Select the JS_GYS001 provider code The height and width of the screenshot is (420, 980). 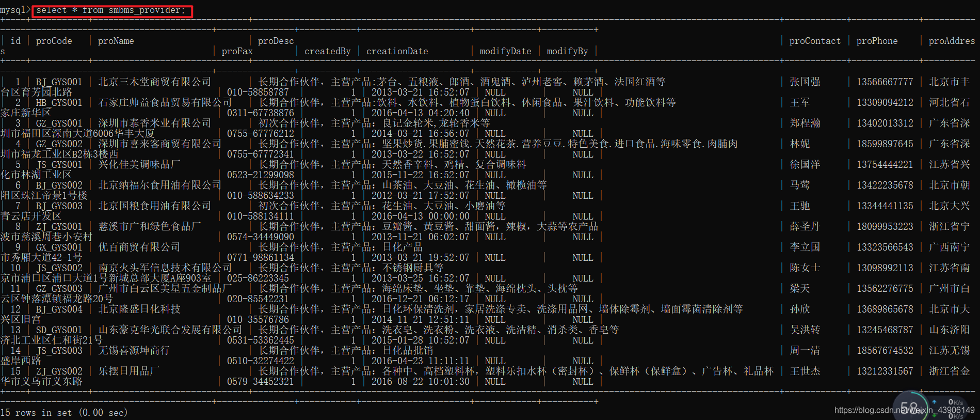(59, 165)
